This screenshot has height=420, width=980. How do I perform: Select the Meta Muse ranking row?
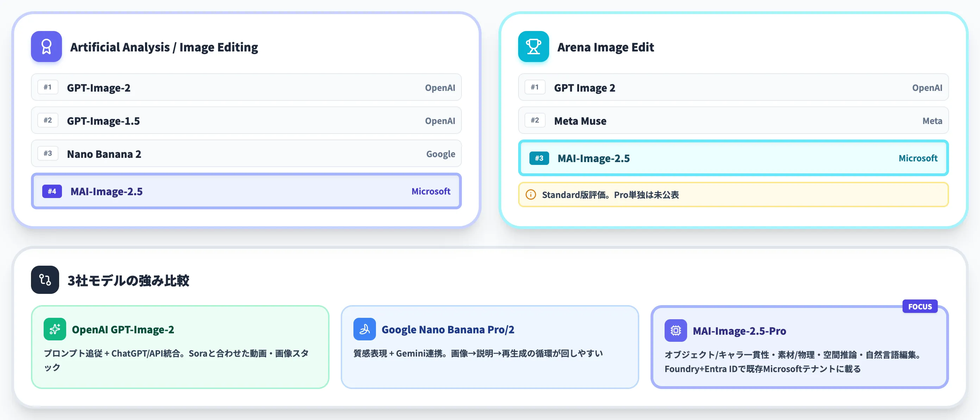coord(733,120)
